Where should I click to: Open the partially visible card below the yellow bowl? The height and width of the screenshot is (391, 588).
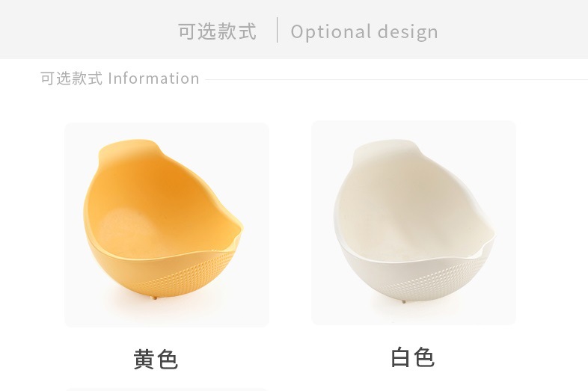click(x=167, y=390)
